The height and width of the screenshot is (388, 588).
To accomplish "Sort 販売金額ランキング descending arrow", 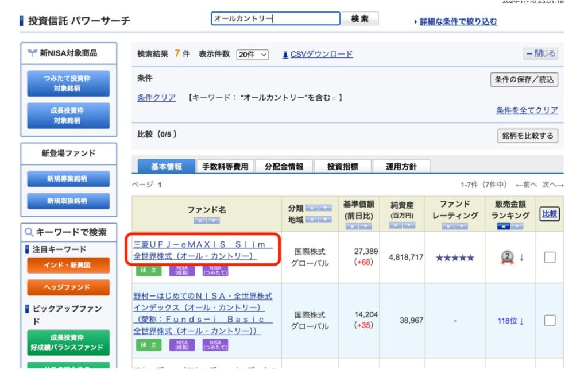I will (517, 226).
